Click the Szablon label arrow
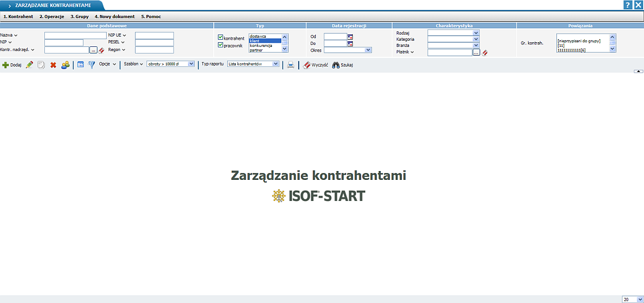The image size is (644, 303). pyautogui.click(x=141, y=64)
